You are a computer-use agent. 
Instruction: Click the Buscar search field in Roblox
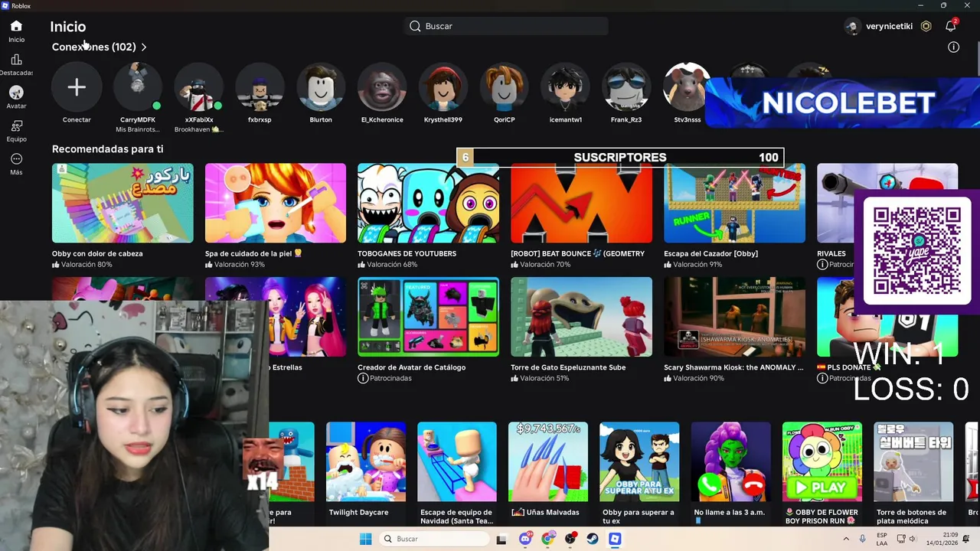[x=506, y=26]
